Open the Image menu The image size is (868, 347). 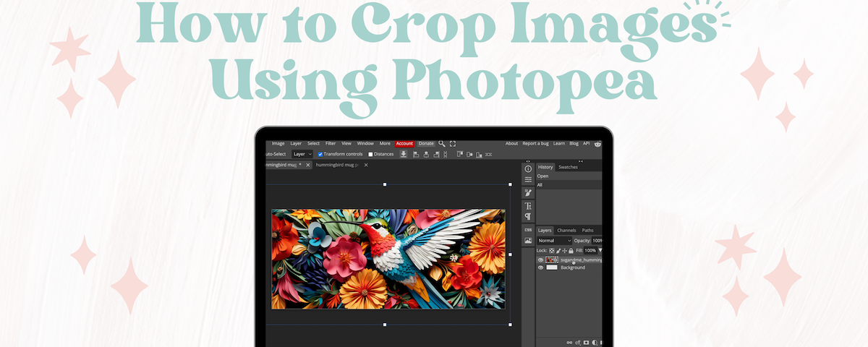pyautogui.click(x=278, y=144)
